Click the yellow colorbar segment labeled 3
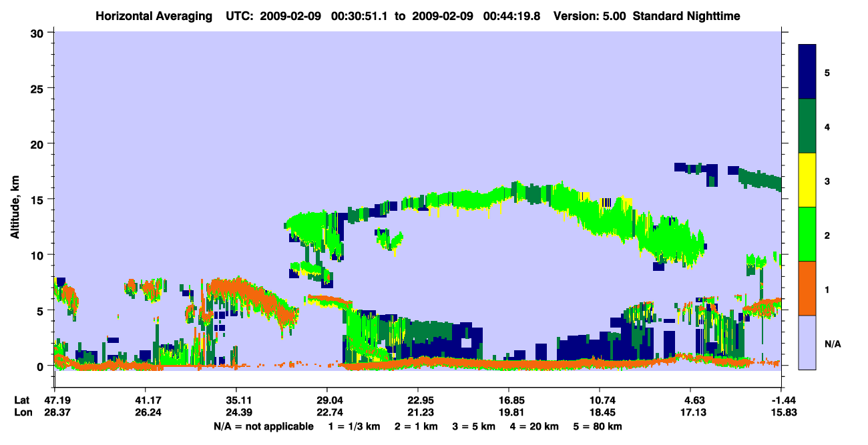 pos(807,180)
